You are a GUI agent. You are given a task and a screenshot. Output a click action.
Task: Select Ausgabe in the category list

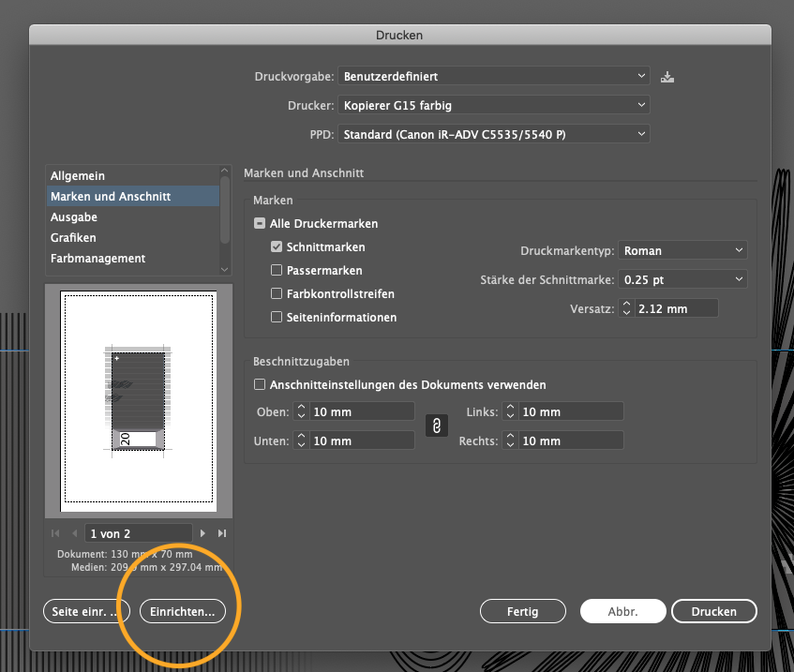(x=74, y=217)
